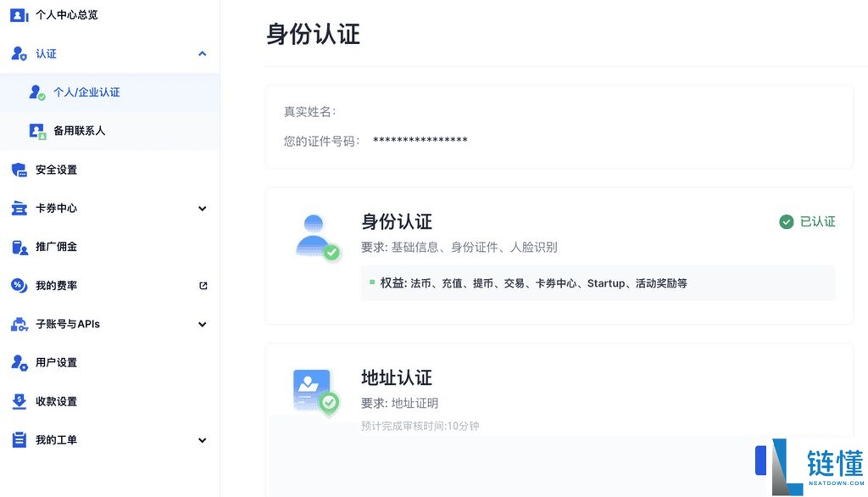Click the 推广佣金 icon
The width and height of the screenshot is (868, 497).
(19, 247)
